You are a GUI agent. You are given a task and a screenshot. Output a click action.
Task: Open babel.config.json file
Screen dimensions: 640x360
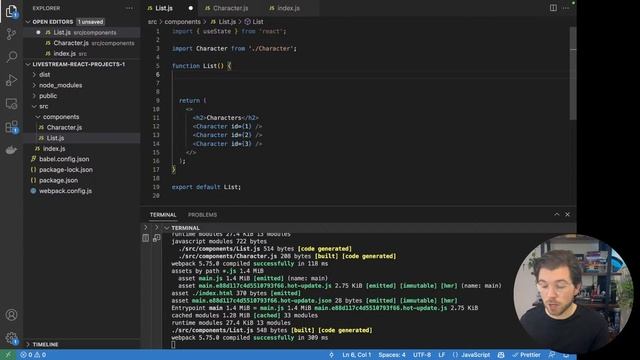82,159
